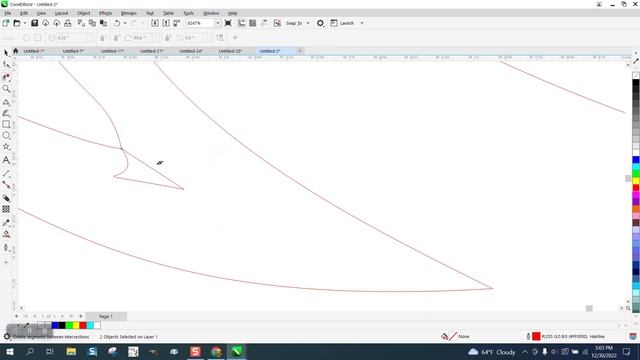Toggle the Show Grid button
Screen dimensions: 640x360
tap(253, 23)
